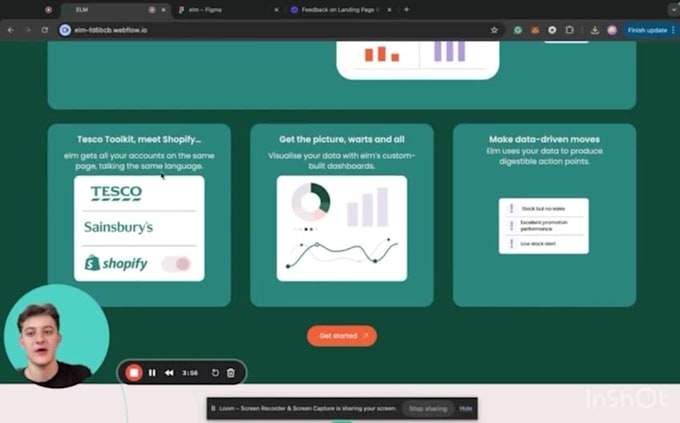Click the Shopify logo

[x=116, y=263]
